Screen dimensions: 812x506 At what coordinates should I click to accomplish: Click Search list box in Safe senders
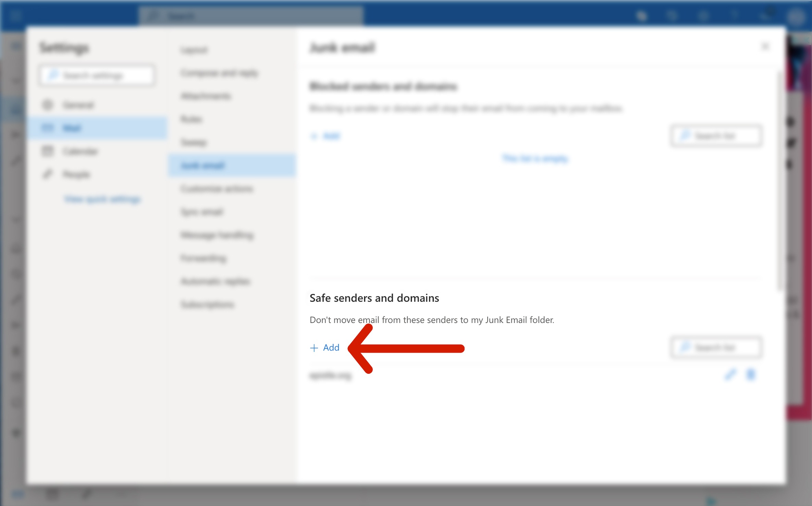coord(717,348)
